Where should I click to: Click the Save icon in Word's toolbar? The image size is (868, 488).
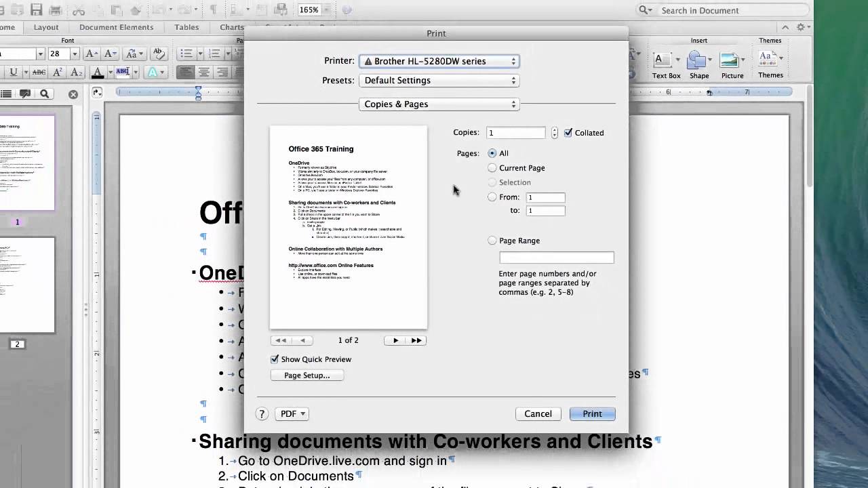pyautogui.click(x=37, y=10)
